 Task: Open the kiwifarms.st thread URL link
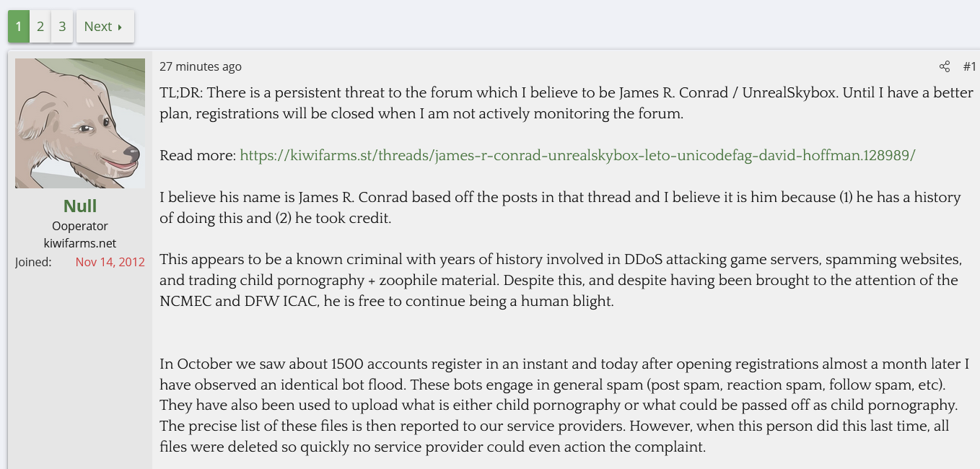click(577, 155)
